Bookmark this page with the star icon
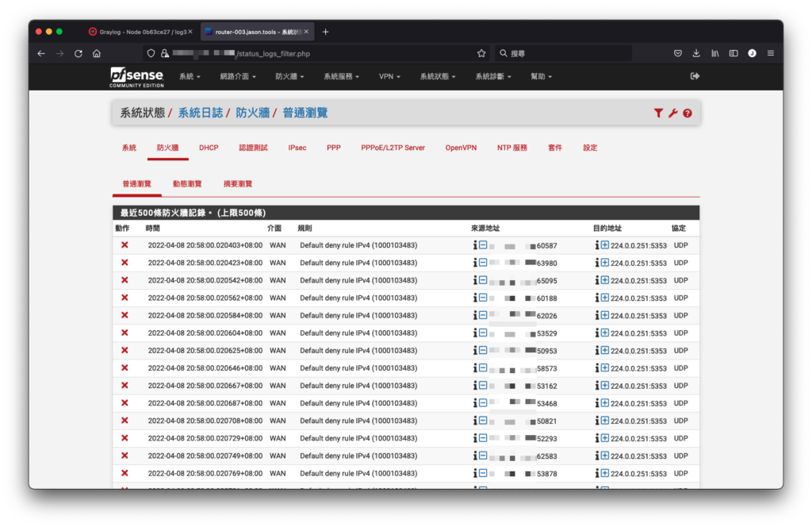 pos(481,53)
